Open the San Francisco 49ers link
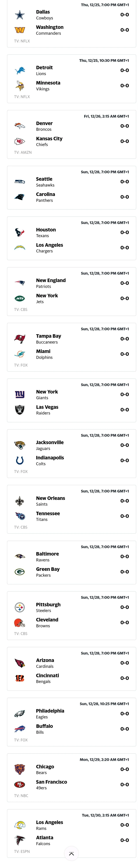Image resolution: width=138 pixels, height=868 pixels. click(51, 784)
